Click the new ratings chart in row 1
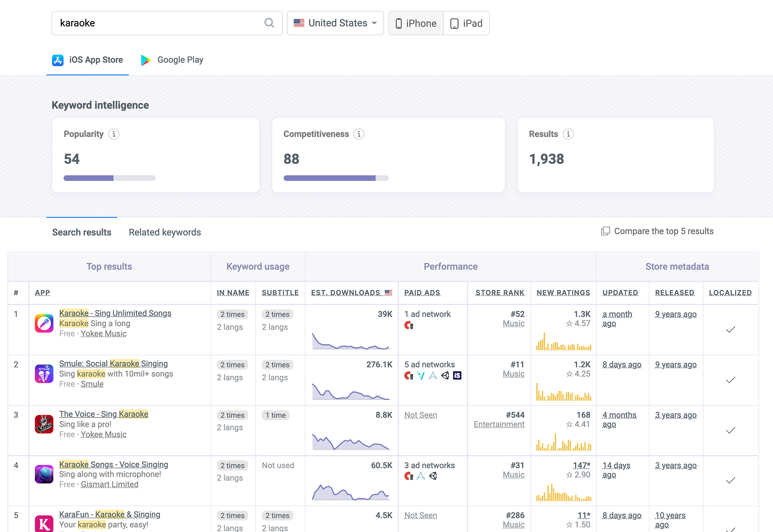Screen dimensions: 773x532 pos(564,341)
